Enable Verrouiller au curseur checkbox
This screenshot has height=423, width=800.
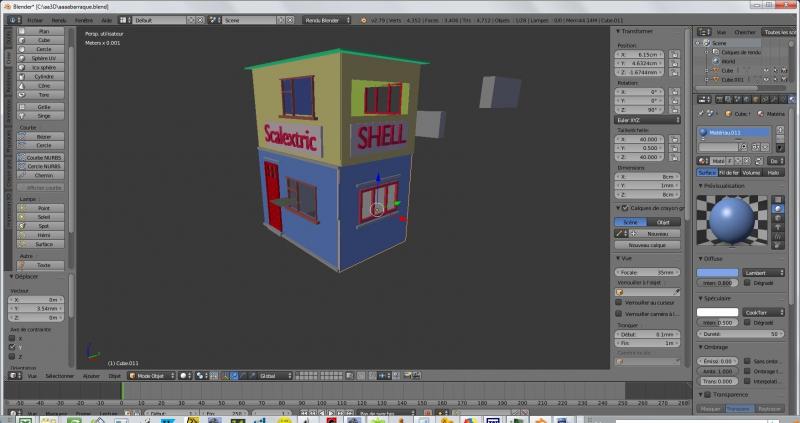(619, 302)
